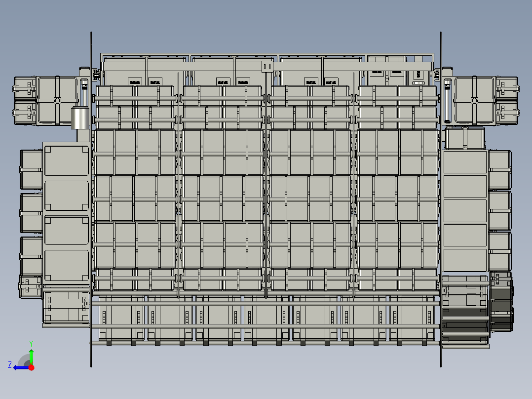
Task: Select the shiny cylinder canister on model
Action: (x=80, y=118)
